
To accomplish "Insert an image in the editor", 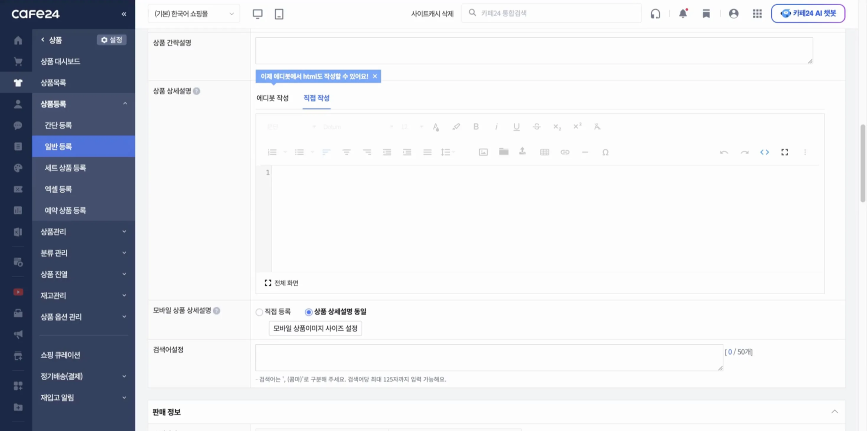I will pos(483,152).
